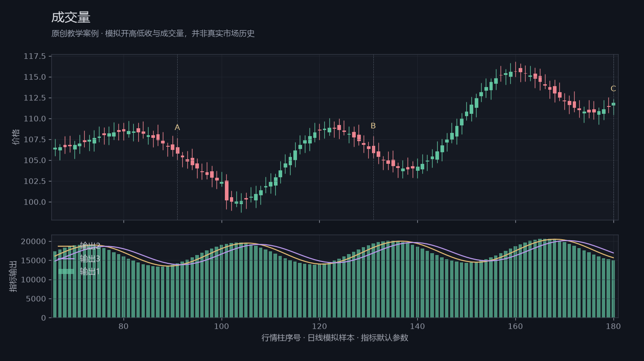This screenshot has width=644, height=361.
Task: Click the 105.0 price tick label
Action: point(35,160)
